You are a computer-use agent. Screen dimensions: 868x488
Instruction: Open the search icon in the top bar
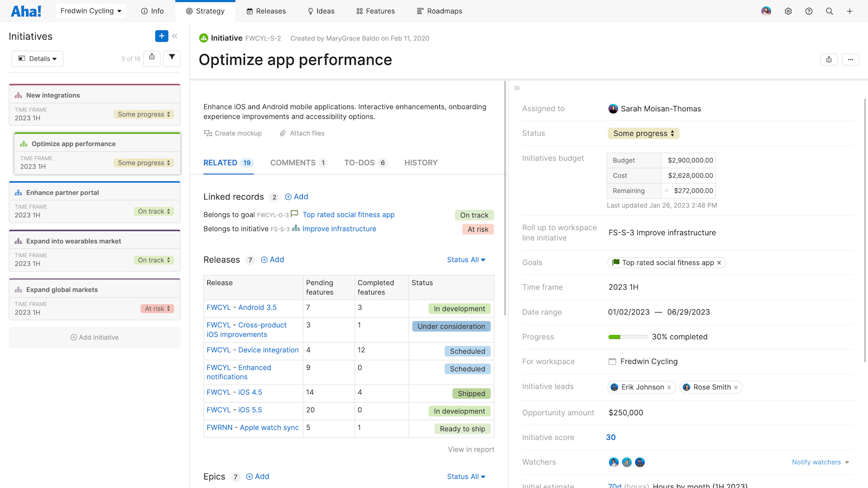click(829, 11)
